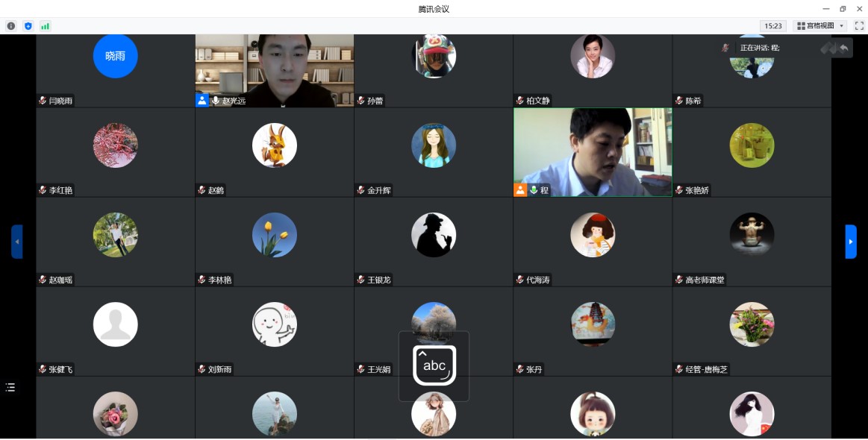Click the orange user badge beside 程

[520, 190]
